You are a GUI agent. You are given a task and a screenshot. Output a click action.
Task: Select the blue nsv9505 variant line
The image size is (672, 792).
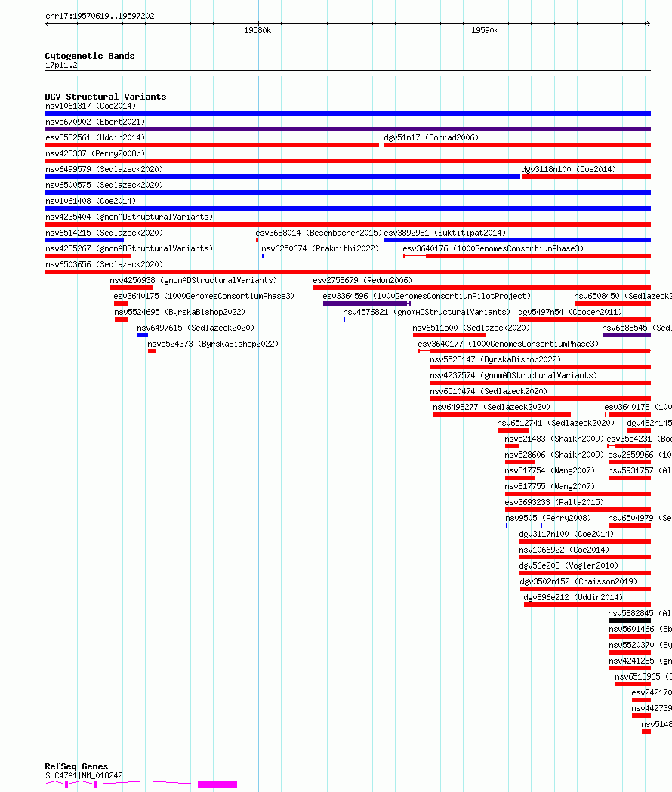[x=524, y=525]
